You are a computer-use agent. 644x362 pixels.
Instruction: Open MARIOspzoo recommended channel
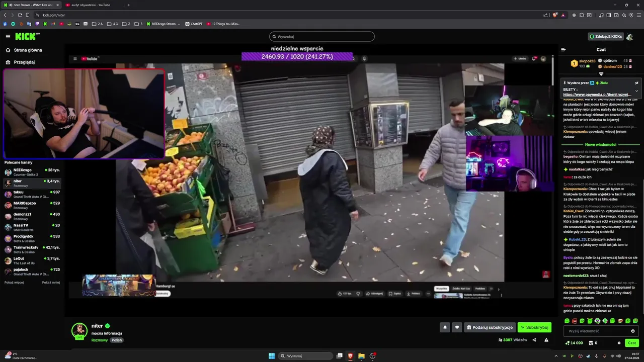32,205
